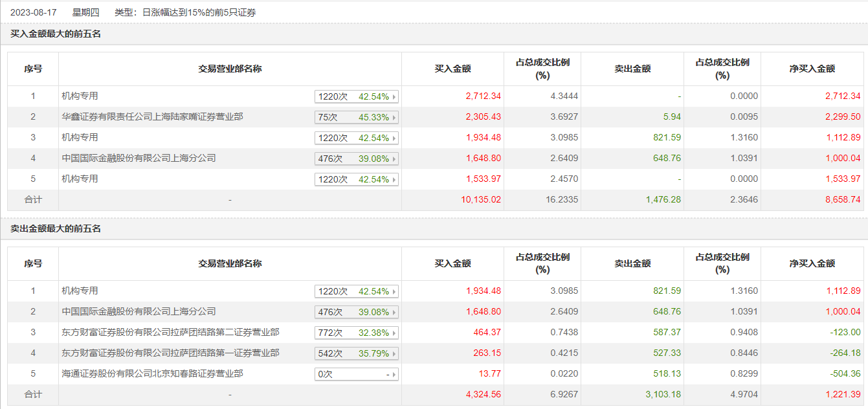Expand 1220次 dropdown in buy table row 1
868x409 pixels.
(356, 96)
